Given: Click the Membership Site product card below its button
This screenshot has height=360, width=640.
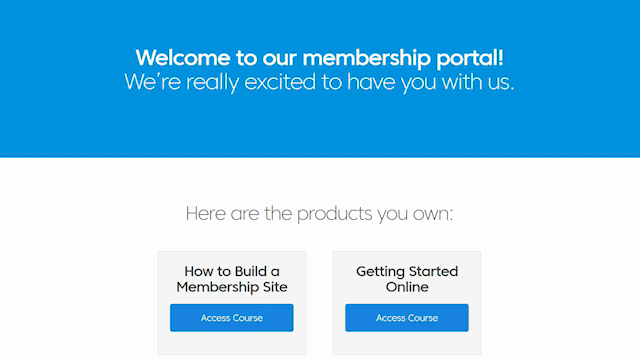Looking at the screenshot, I should coord(231,343).
